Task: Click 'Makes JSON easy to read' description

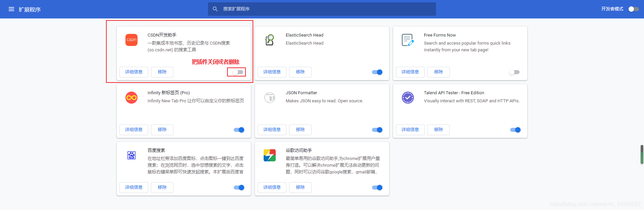Action: point(324,101)
